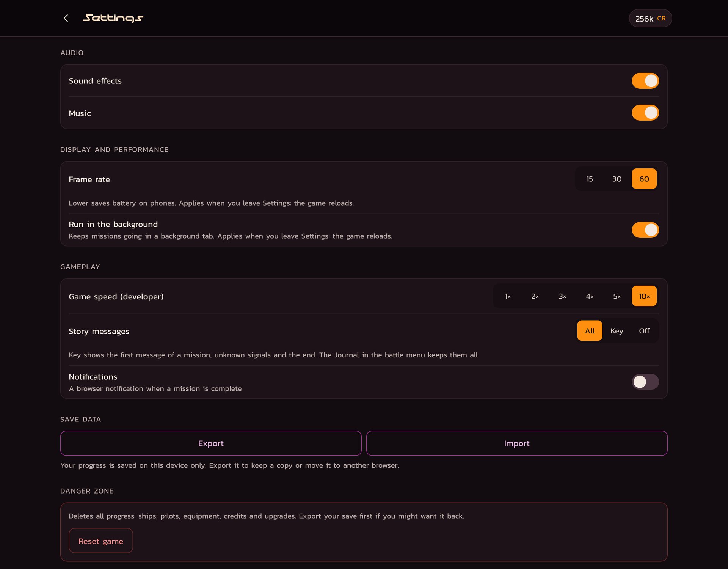
Task: Set frame rate to 15
Action: click(590, 179)
